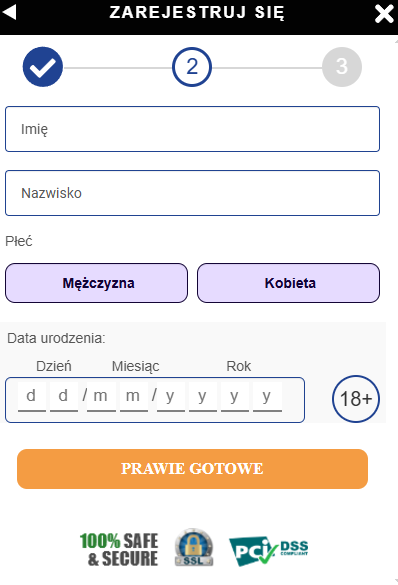
Task: Choose Kobieta as gender
Action: click(288, 283)
